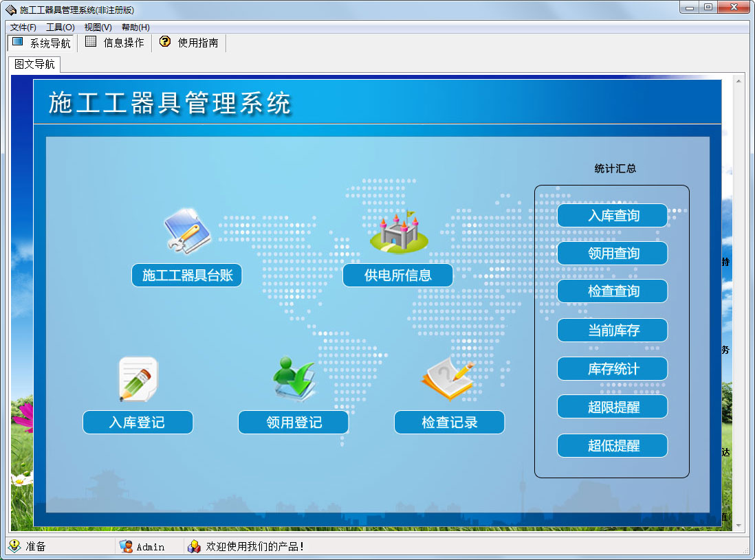This screenshot has width=755, height=560.
Task: Open the 帮助(H) menu
Action: (135, 27)
